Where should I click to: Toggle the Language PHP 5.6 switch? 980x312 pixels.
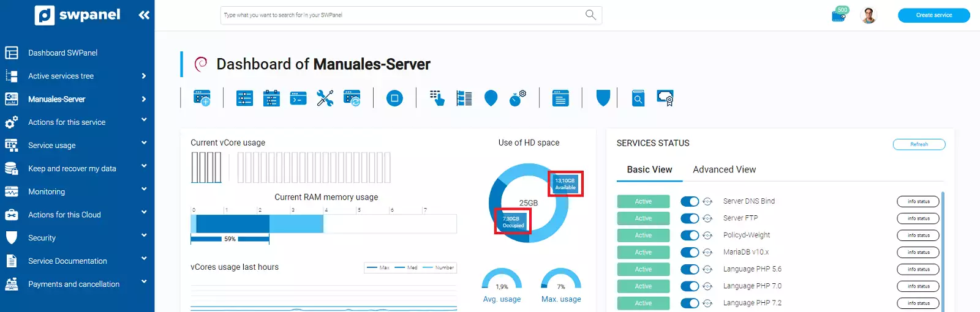coord(690,269)
